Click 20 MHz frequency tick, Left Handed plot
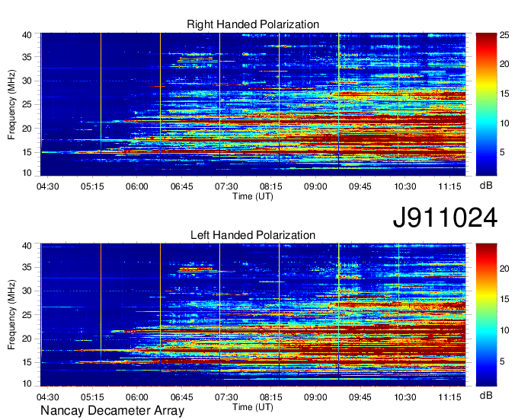The width and height of the screenshot is (518, 420). (x=27, y=339)
